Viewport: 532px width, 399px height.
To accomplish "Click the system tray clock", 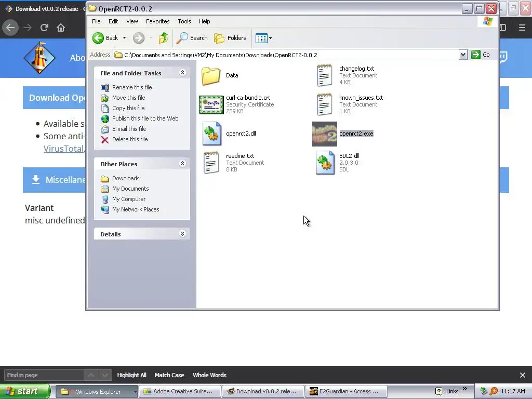I will coord(513,392).
